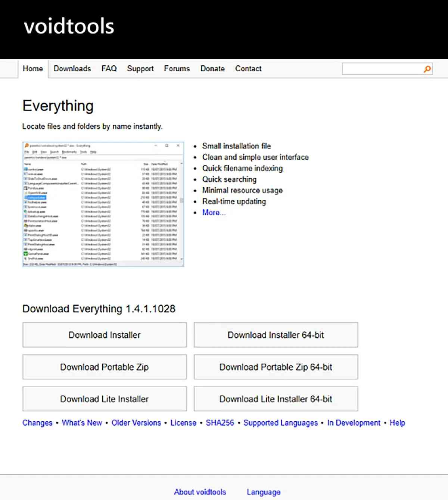Image resolution: width=448 pixels, height=500 pixels.
Task: Go to the FAQ page
Action: click(x=109, y=69)
